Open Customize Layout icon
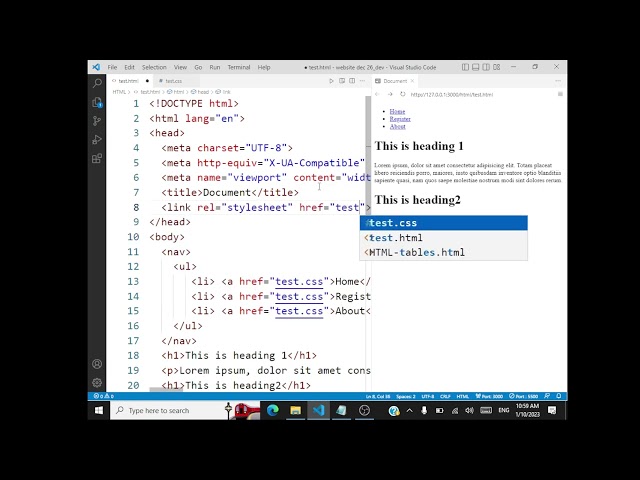The image size is (640, 480). pyautogui.click(x=496, y=67)
